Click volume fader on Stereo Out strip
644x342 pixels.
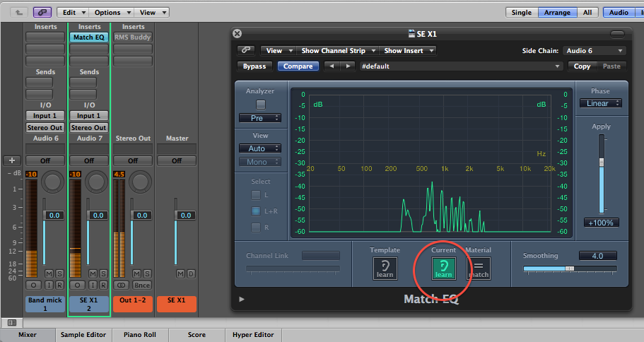141,215
